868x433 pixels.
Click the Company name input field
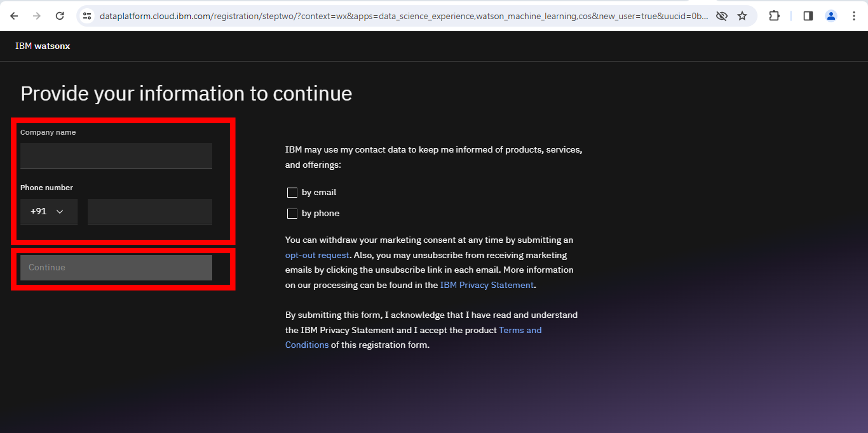(116, 155)
